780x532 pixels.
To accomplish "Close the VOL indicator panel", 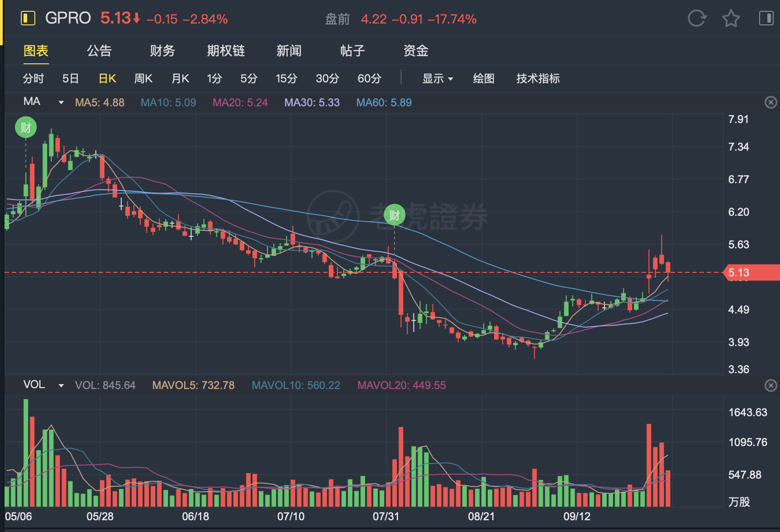I will point(770,385).
